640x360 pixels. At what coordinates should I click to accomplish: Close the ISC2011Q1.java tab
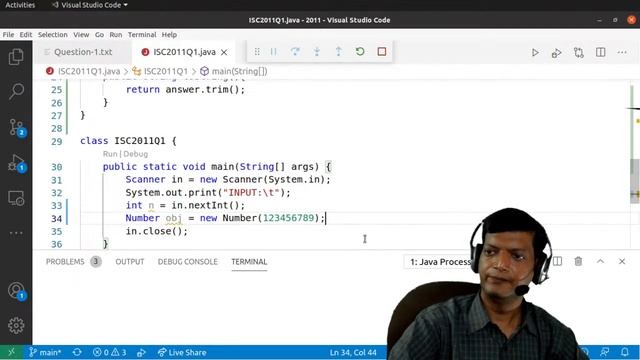coord(224,52)
